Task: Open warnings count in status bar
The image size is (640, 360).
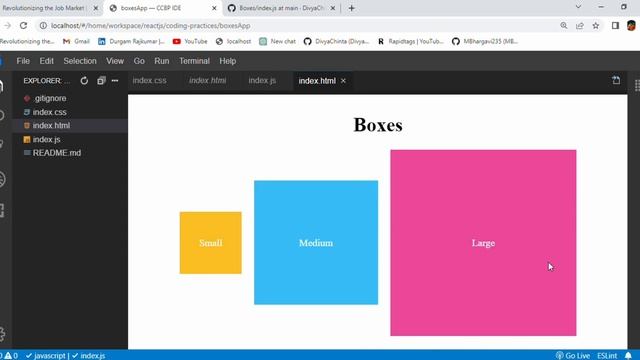Action: point(11,356)
